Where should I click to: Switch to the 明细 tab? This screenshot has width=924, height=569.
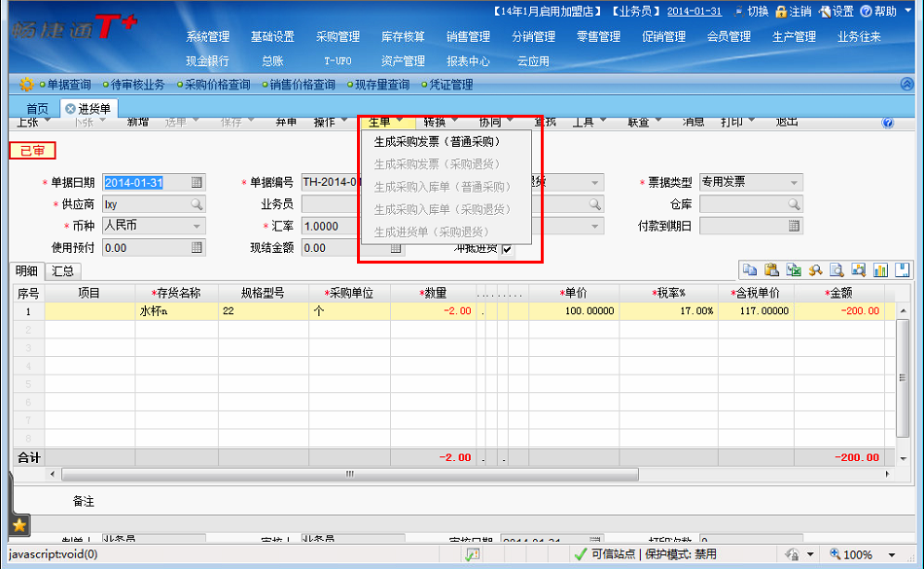click(x=26, y=271)
